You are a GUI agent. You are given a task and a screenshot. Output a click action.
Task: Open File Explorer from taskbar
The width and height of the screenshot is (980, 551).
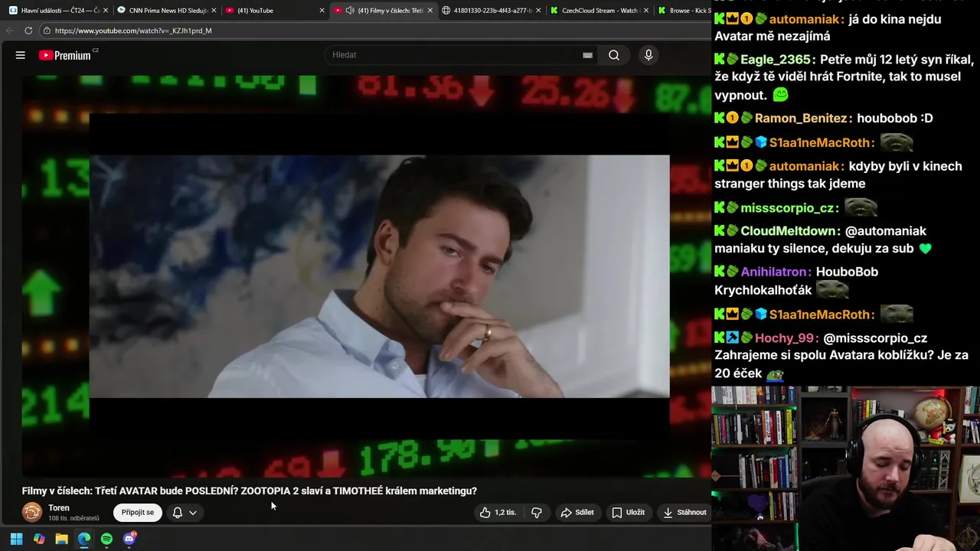(61, 539)
